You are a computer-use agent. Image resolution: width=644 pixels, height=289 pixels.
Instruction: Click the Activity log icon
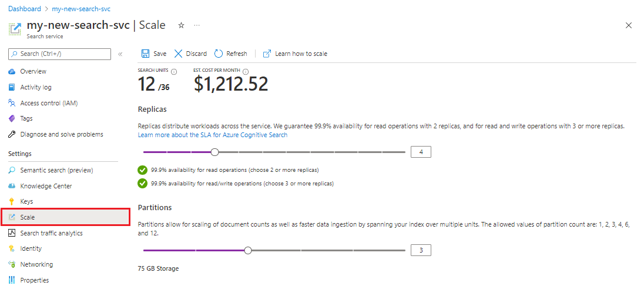[12, 87]
